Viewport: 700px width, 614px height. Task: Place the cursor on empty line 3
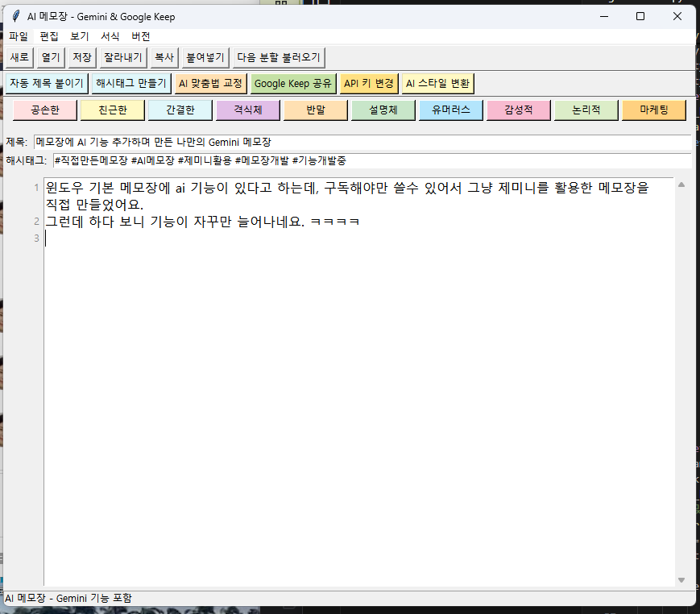[x=359, y=239]
